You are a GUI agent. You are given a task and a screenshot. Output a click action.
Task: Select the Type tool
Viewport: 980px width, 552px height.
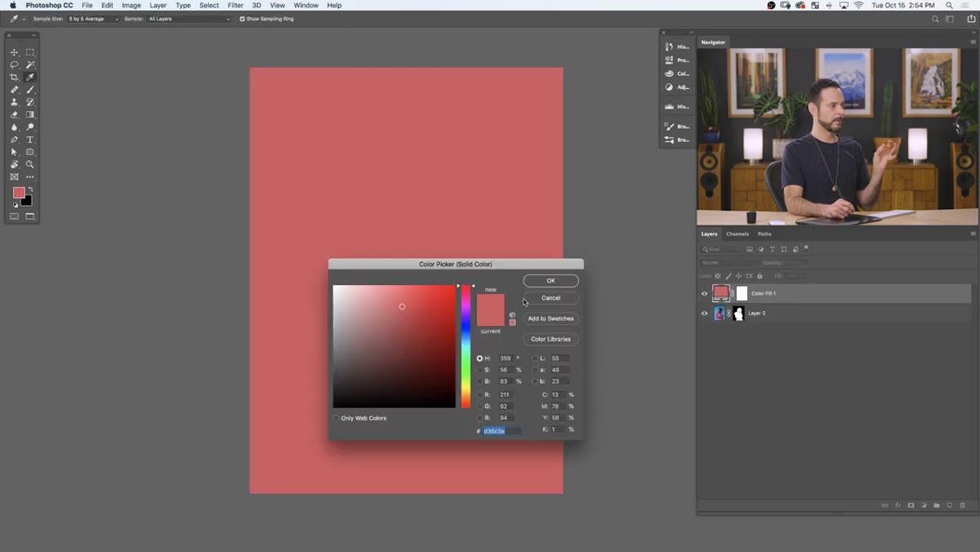(30, 140)
